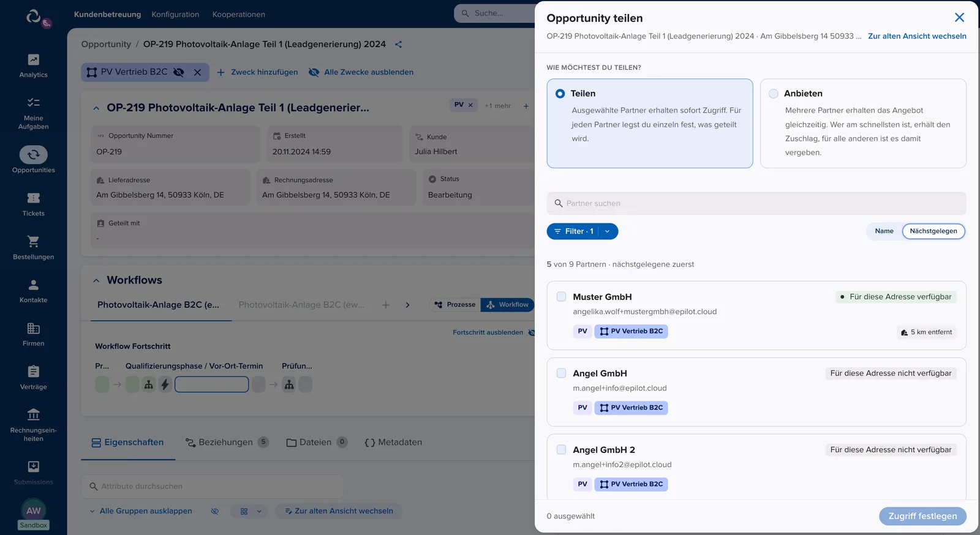
Task: Open the Tickets sidebar icon
Action: coord(34,198)
